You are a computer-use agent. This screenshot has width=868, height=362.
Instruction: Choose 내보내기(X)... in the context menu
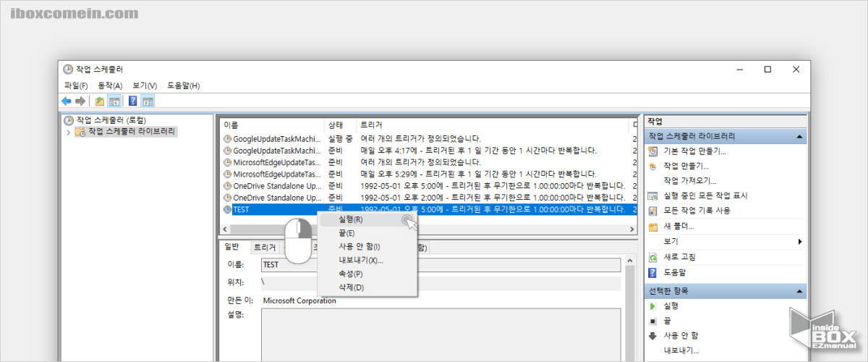click(x=367, y=260)
